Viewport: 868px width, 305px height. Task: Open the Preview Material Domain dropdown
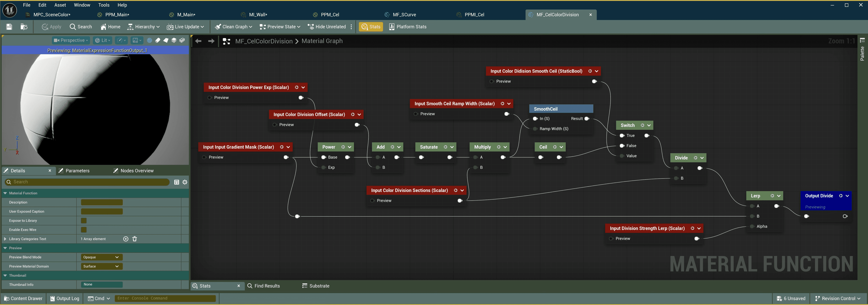click(x=101, y=266)
